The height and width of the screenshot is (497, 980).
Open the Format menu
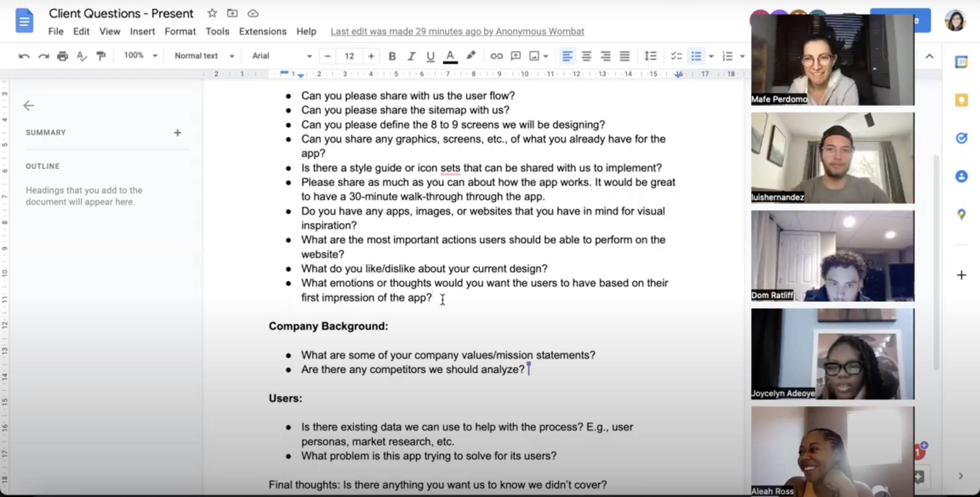pos(180,31)
